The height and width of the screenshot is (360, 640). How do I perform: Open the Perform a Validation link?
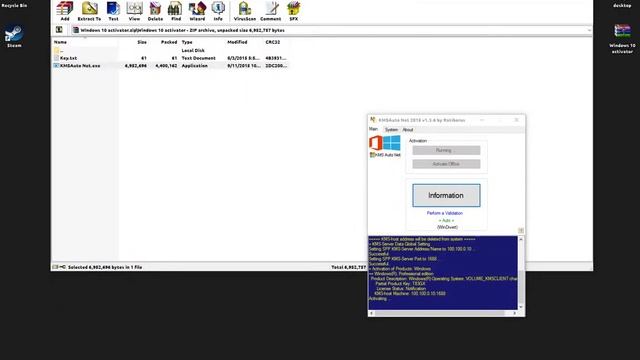(x=444, y=213)
